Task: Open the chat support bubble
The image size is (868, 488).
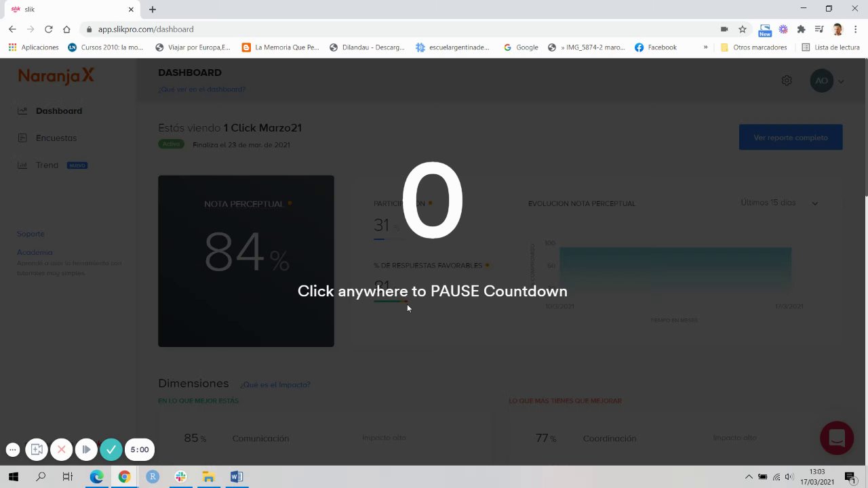Action: pyautogui.click(x=837, y=438)
